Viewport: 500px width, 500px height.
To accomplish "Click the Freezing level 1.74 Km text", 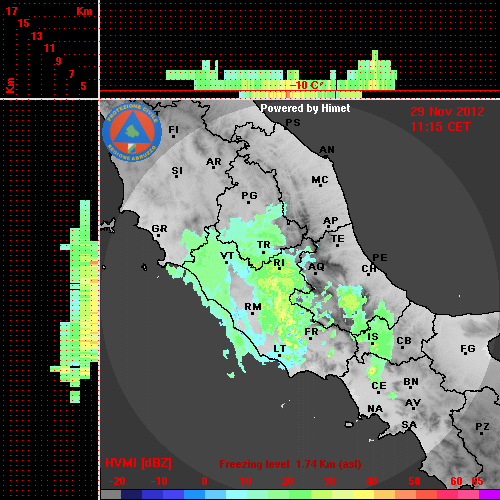I will point(290,464).
